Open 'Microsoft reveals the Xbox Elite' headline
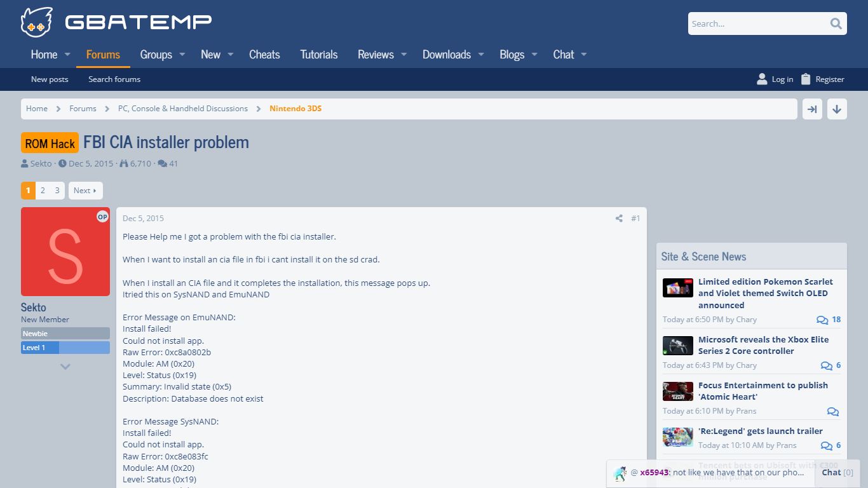This screenshot has height=488, width=868. point(764,346)
